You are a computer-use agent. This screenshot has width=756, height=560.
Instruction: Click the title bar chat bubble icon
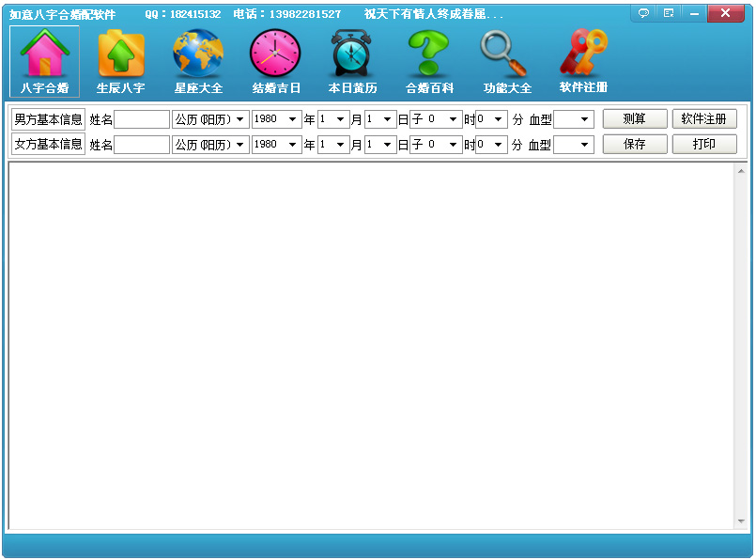click(x=643, y=13)
